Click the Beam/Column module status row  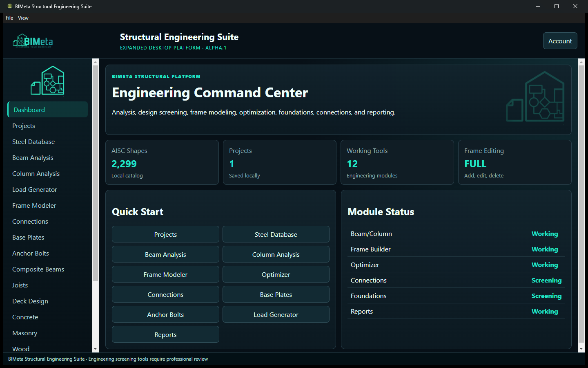pos(456,233)
